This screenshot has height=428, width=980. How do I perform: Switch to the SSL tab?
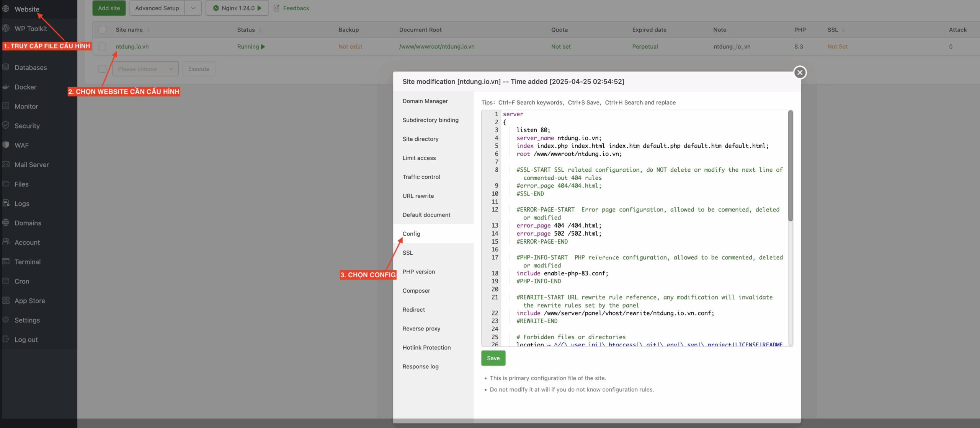click(408, 253)
